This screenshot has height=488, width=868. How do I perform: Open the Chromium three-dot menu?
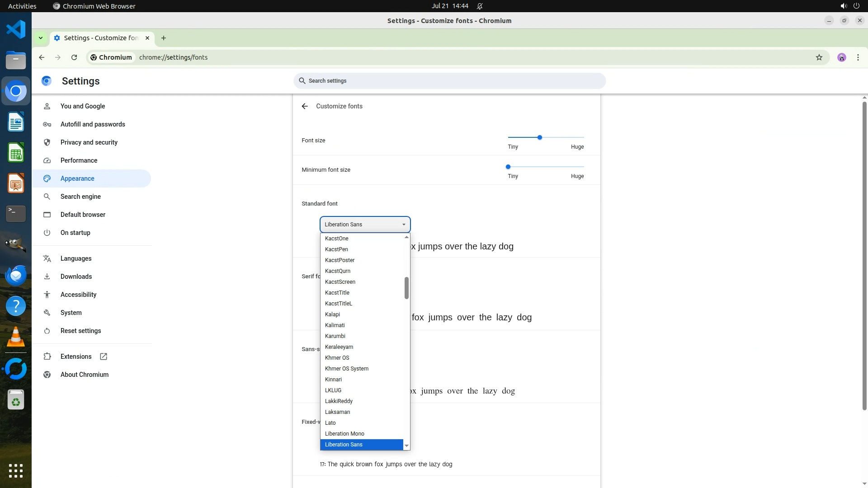[x=858, y=57]
